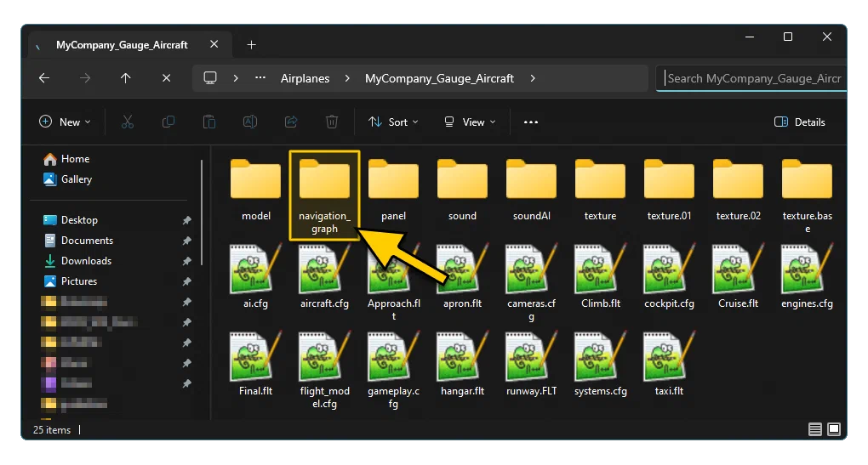Select the texture.02 folder

point(738,190)
